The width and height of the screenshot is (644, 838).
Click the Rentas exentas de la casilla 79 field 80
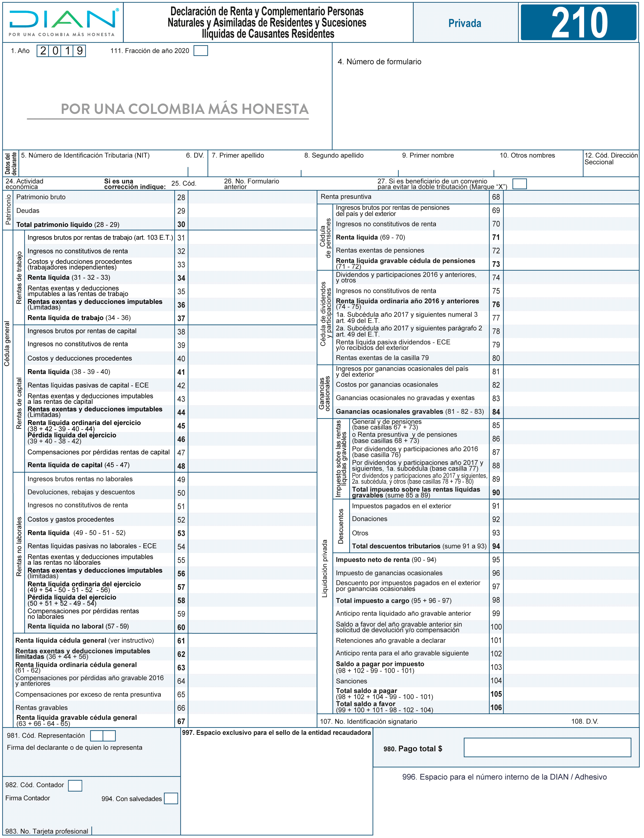pos(571,358)
